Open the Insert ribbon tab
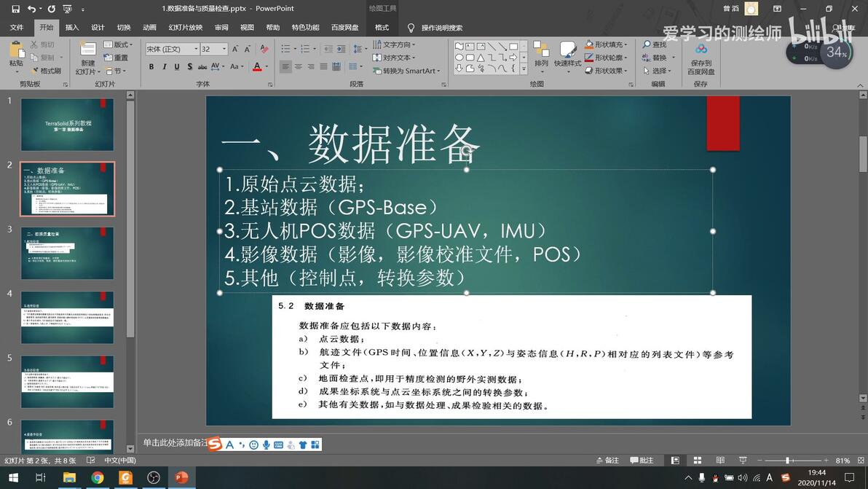 72,27
